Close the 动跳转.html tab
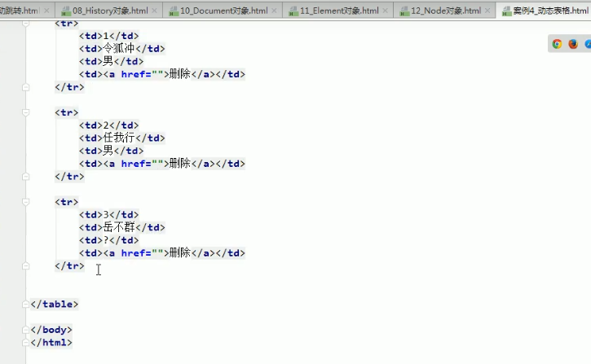The image size is (591, 364). click(x=46, y=11)
